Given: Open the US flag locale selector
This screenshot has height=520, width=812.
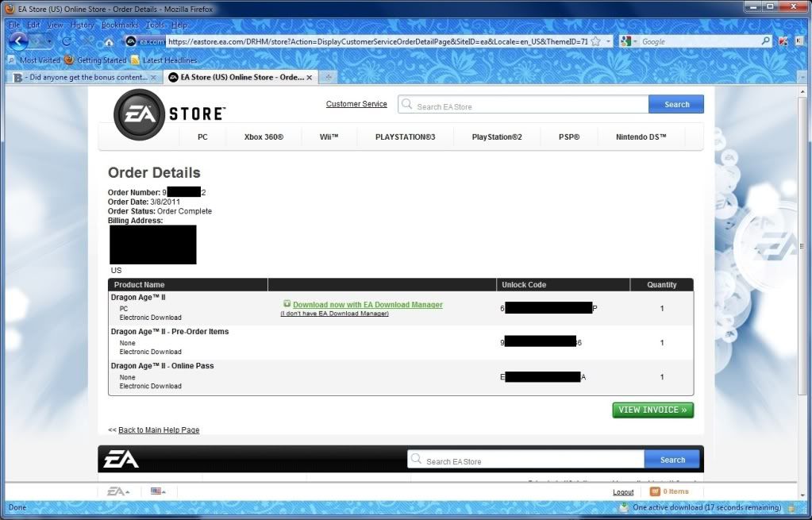Looking at the screenshot, I should click(x=157, y=491).
